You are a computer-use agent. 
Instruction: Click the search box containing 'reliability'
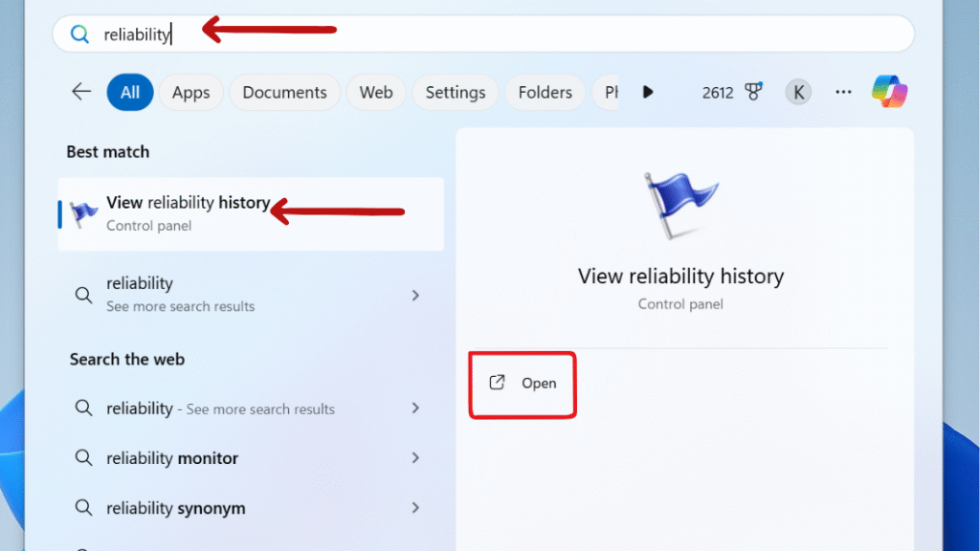coord(483,33)
